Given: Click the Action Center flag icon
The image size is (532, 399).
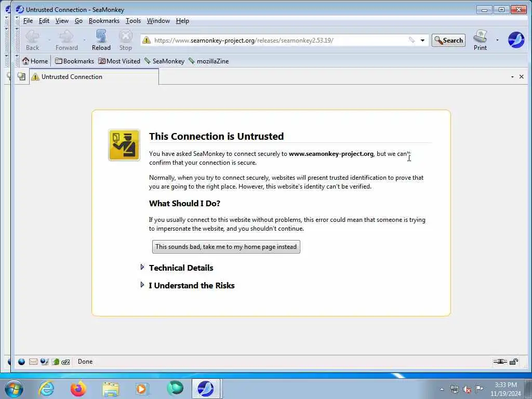Looking at the screenshot, I should (x=479, y=389).
